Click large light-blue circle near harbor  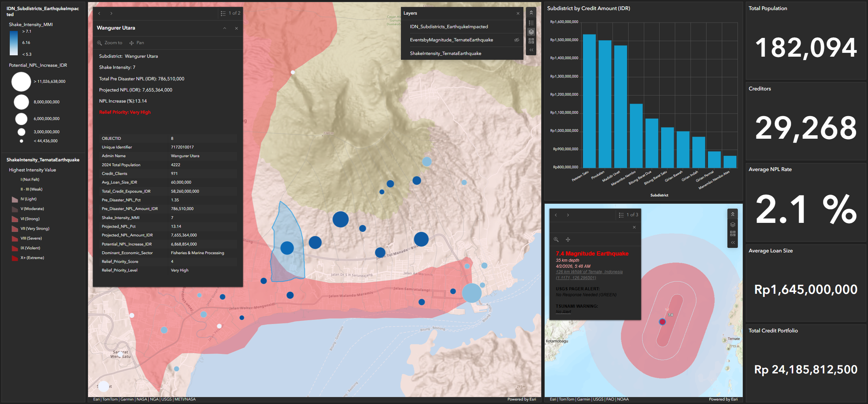[472, 293]
